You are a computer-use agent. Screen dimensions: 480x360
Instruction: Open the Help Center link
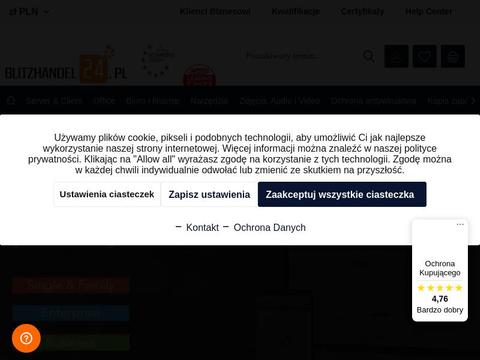(x=429, y=12)
